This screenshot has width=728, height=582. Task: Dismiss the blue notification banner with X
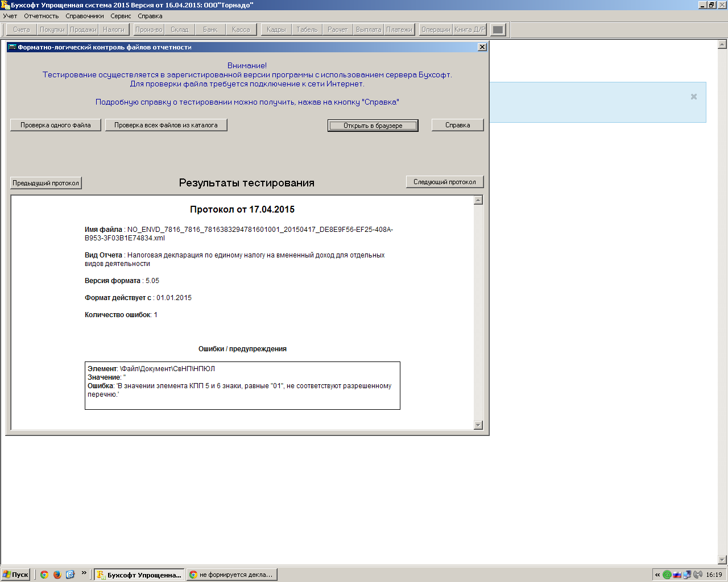[693, 97]
